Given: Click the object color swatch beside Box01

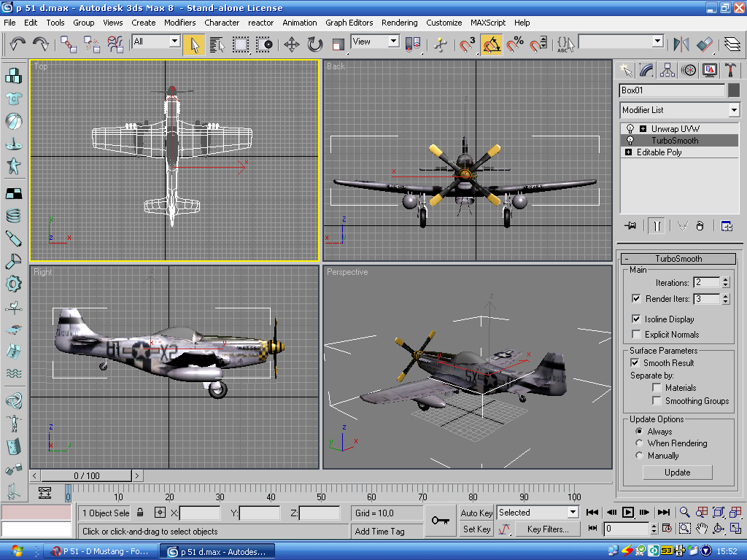Looking at the screenshot, I should (733, 90).
